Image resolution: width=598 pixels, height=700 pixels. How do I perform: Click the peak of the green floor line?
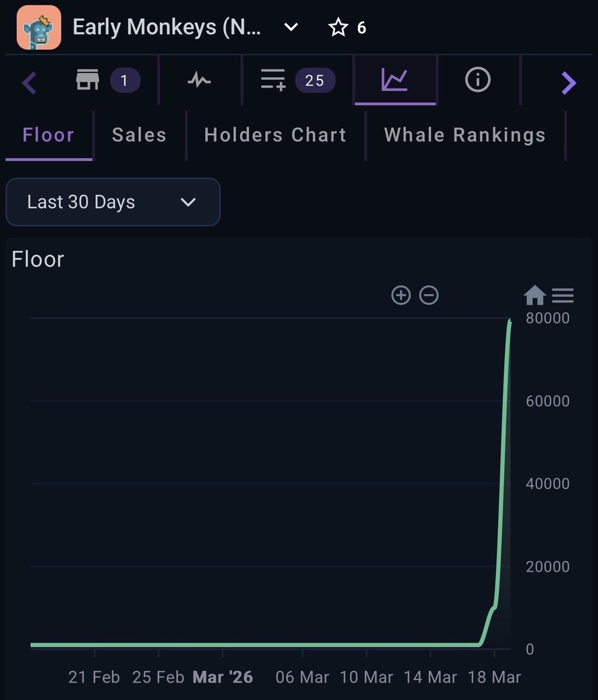[511, 320]
